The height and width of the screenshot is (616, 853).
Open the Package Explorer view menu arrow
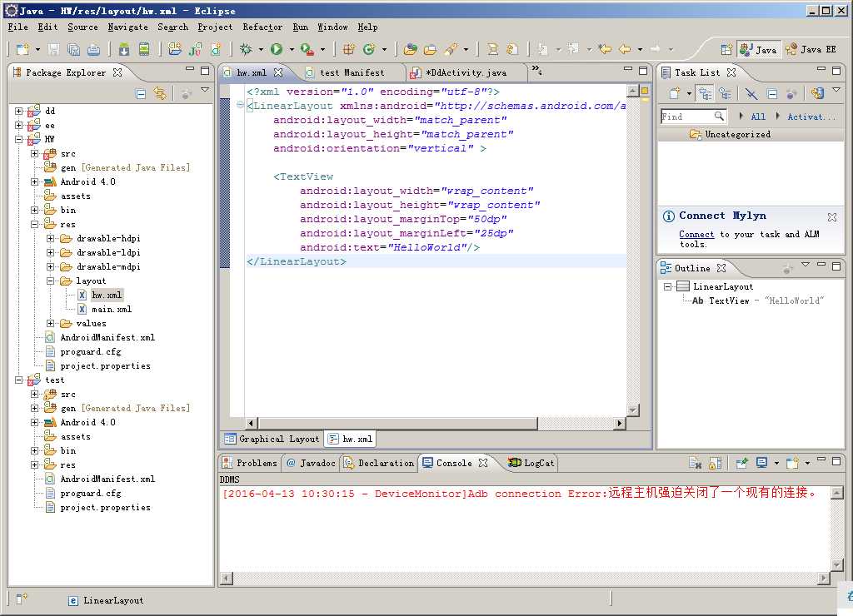coord(205,90)
